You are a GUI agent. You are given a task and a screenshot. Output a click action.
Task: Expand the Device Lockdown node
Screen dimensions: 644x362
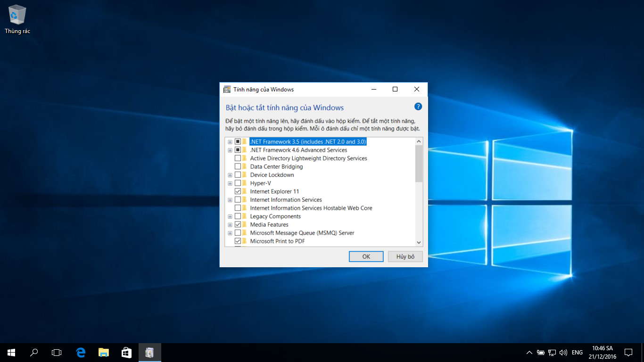tap(230, 175)
